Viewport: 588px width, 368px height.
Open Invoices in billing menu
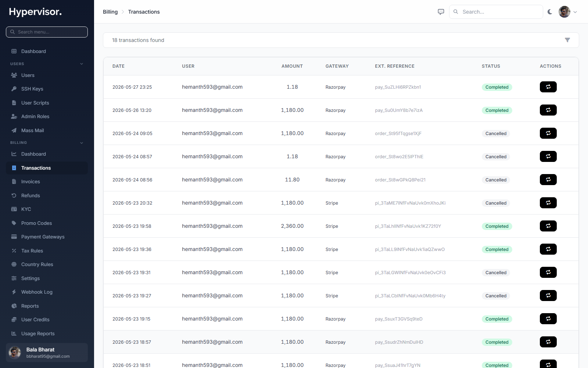(x=47, y=181)
